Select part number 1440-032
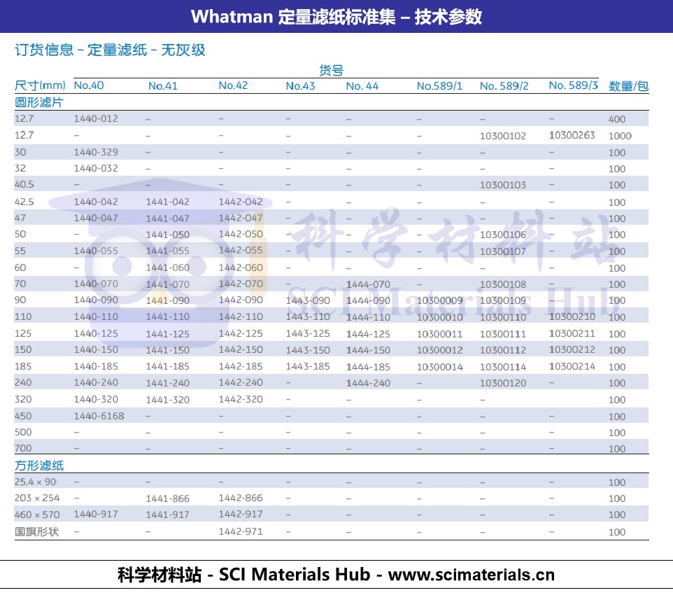This screenshot has width=673, height=616. click(96, 169)
